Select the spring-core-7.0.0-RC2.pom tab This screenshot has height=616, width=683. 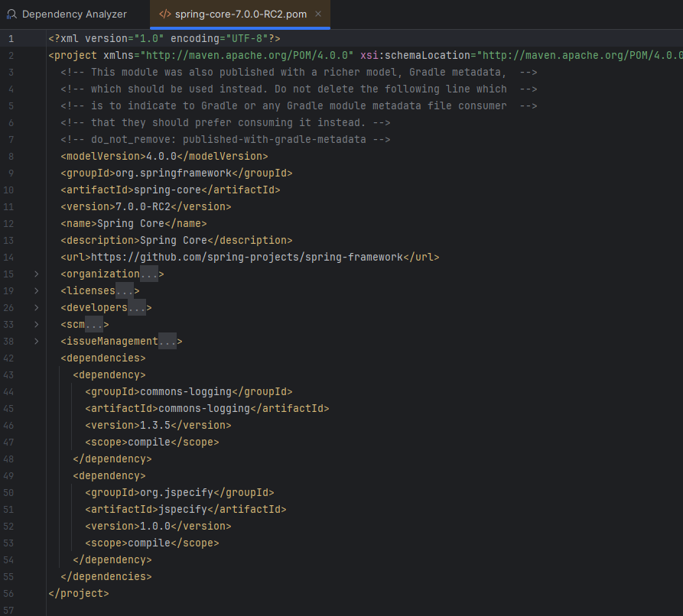pos(239,15)
